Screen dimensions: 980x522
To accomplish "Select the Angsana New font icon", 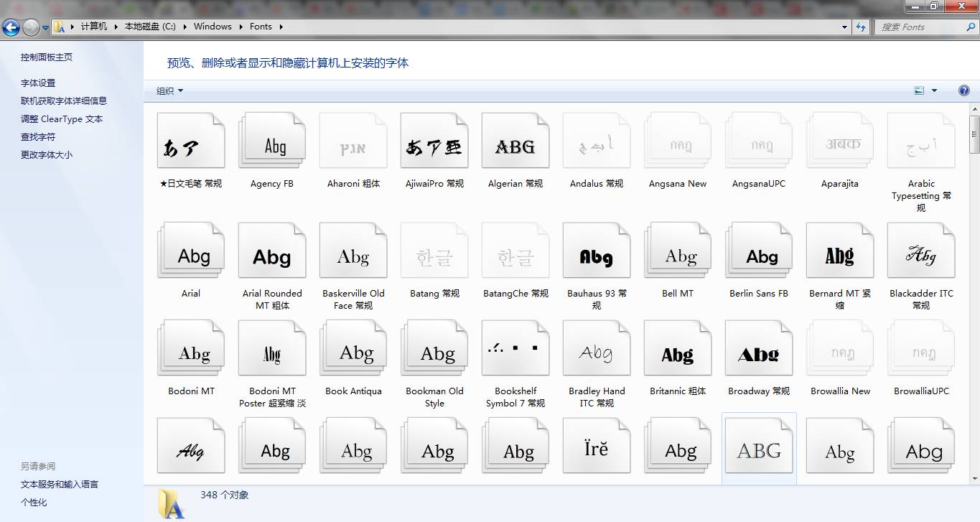I will (x=678, y=141).
